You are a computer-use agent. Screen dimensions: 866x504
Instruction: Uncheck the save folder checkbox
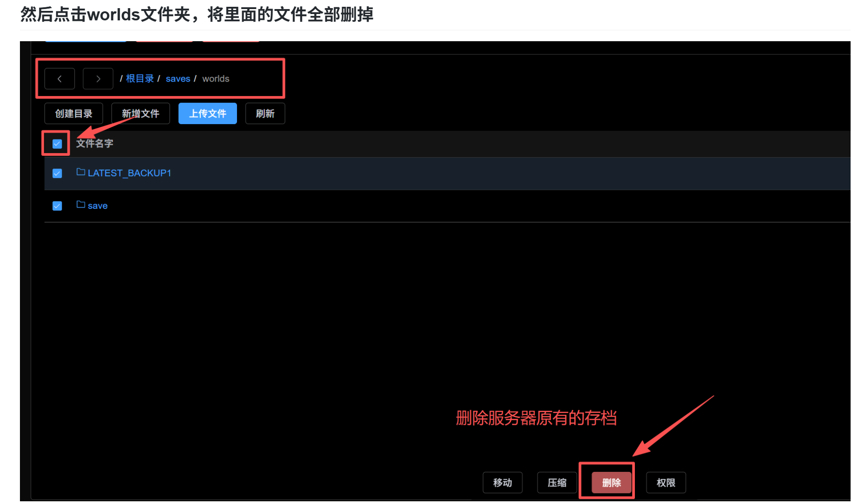[57, 206]
